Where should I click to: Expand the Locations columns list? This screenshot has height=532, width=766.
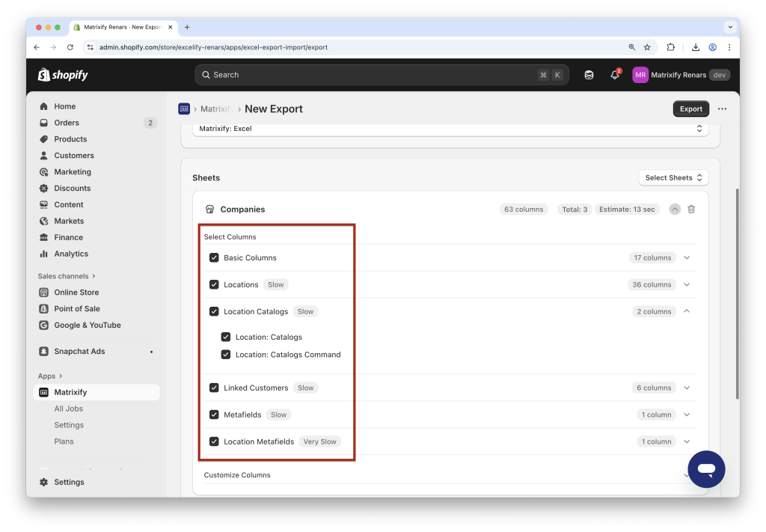tap(686, 284)
